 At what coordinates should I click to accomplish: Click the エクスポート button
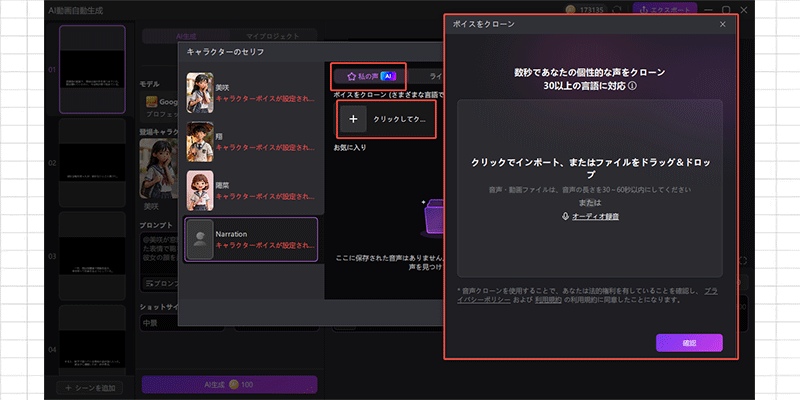665,10
